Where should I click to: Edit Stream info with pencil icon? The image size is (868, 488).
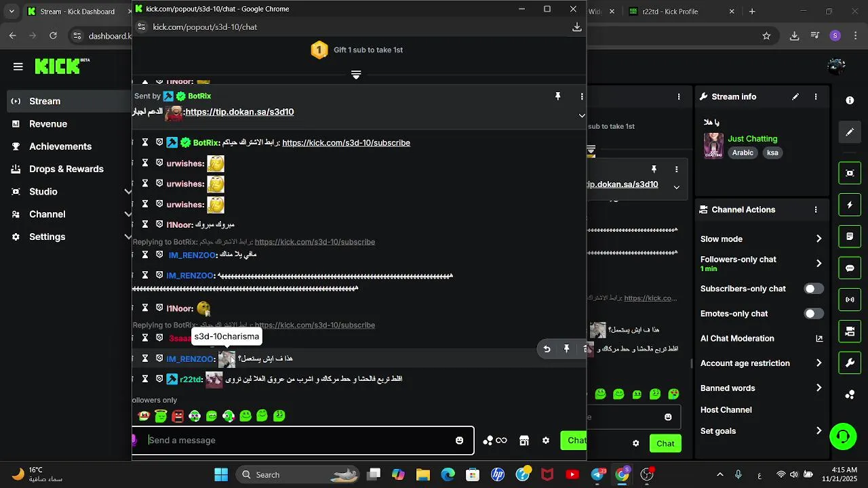[795, 97]
